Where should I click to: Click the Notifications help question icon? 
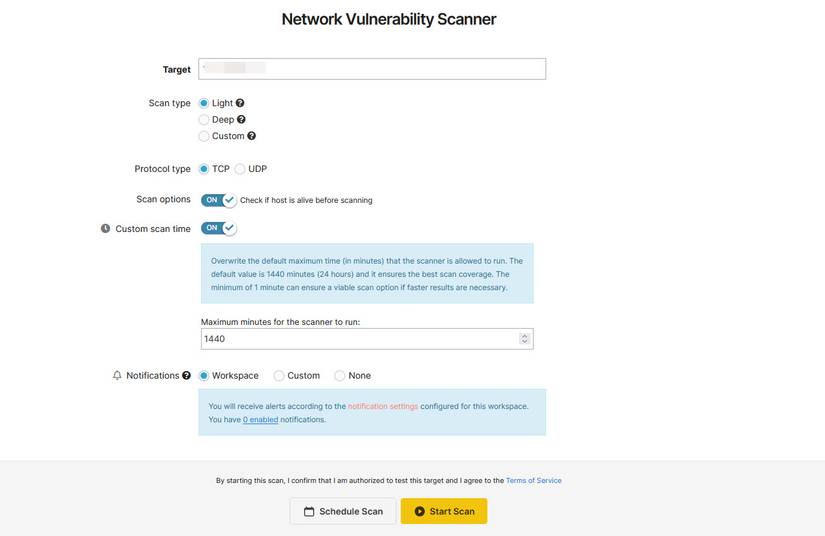[186, 376]
